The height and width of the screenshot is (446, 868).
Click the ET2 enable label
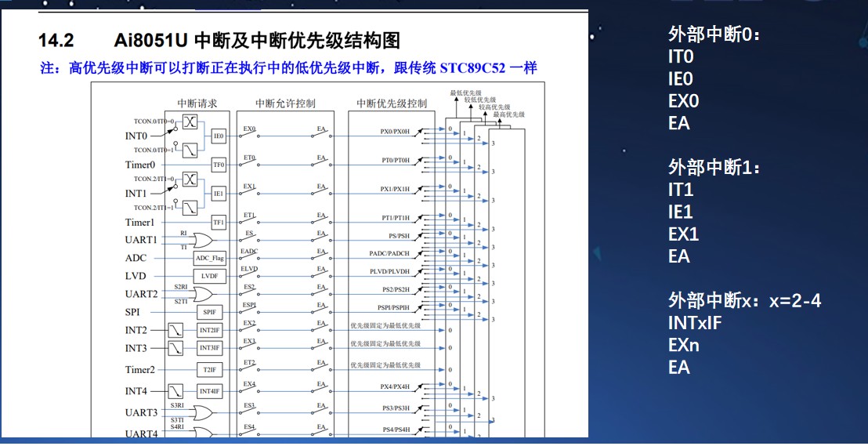(249, 362)
